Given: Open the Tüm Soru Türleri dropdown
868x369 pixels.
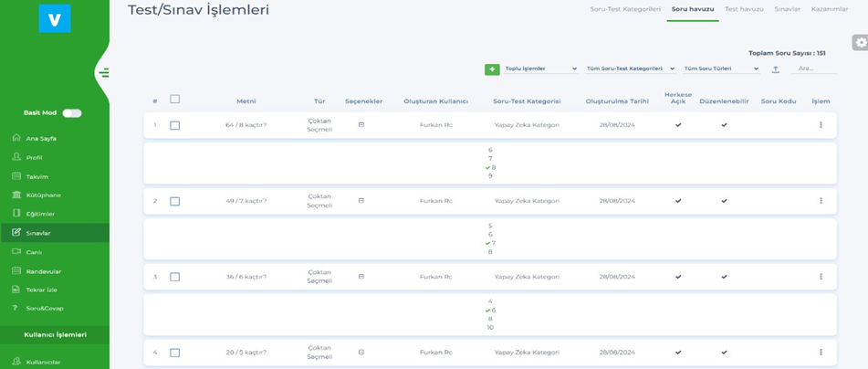Looking at the screenshot, I should [721, 69].
